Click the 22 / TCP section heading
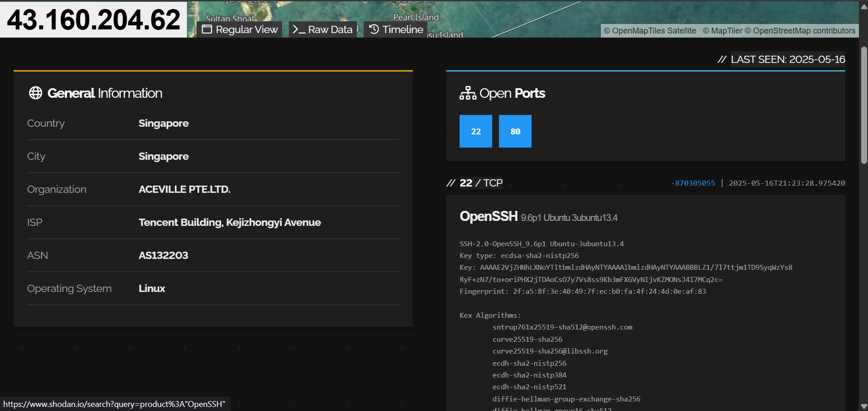Viewport: 868px width, 411px height. pos(481,183)
